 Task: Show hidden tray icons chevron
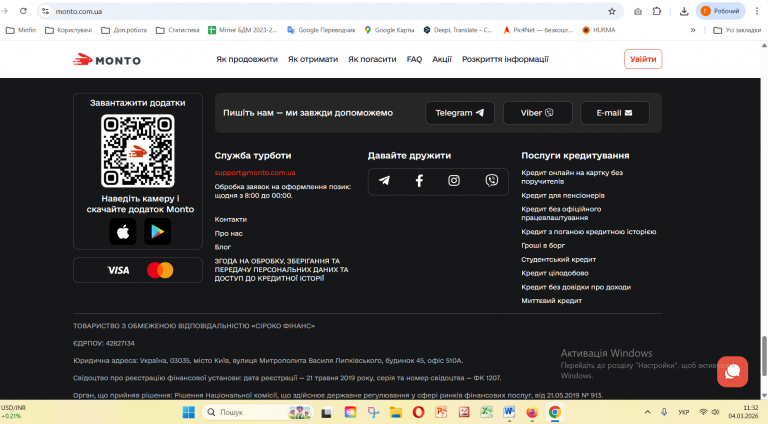[648, 412]
